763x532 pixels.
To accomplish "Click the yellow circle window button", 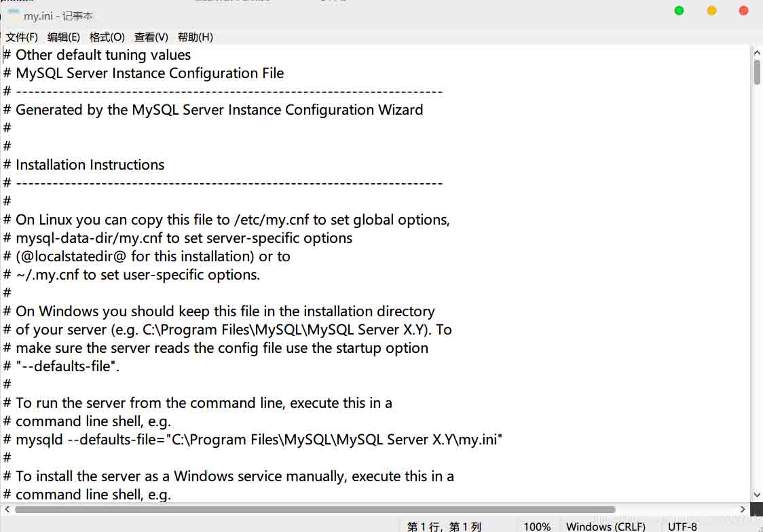I will point(711,11).
